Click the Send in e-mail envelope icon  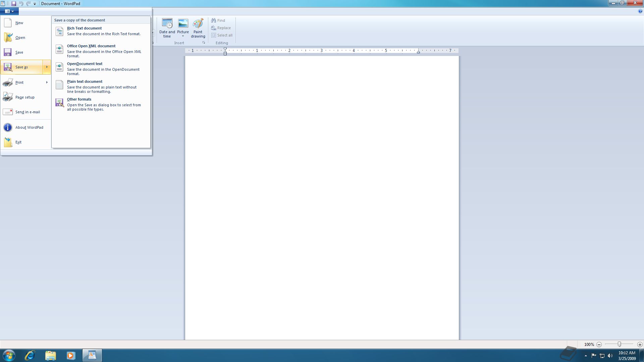point(8,112)
